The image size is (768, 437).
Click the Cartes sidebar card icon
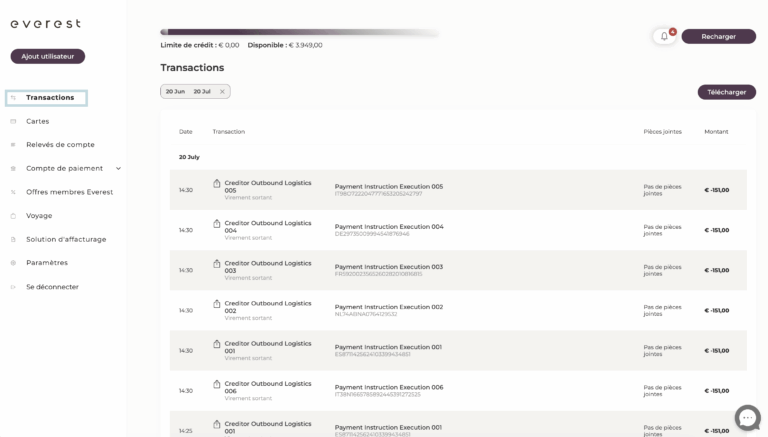pyautogui.click(x=13, y=121)
